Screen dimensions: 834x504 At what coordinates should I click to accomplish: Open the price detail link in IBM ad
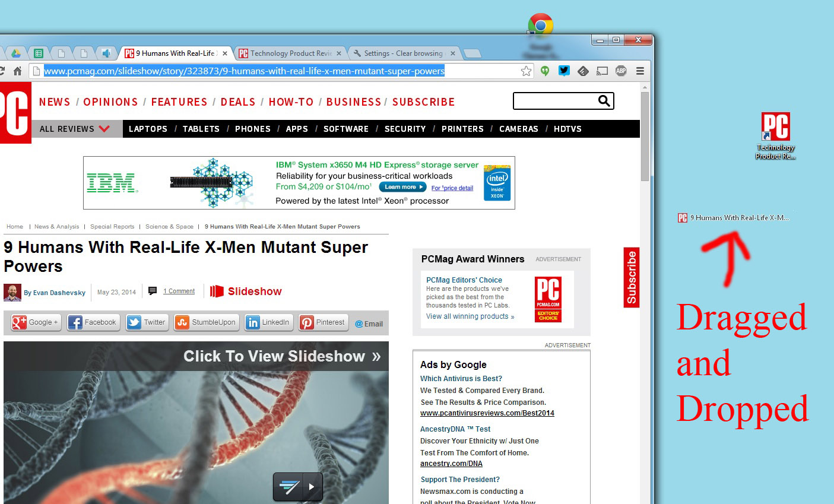(452, 188)
